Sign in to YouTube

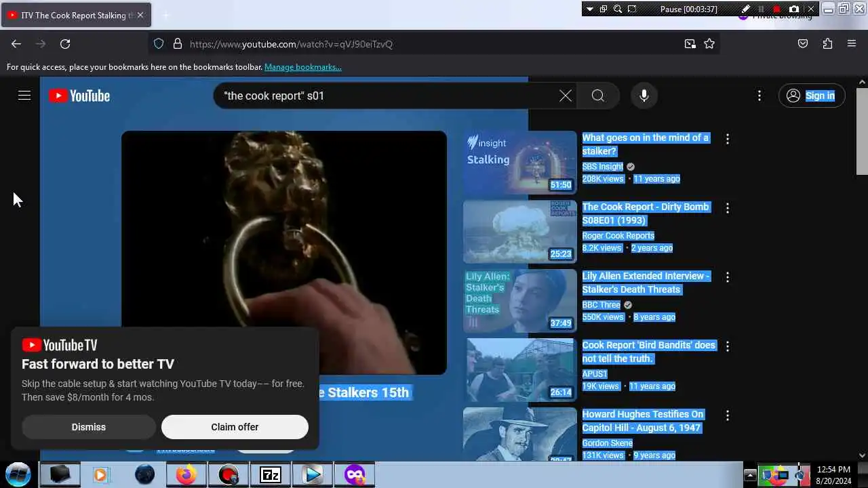[x=812, y=96]
